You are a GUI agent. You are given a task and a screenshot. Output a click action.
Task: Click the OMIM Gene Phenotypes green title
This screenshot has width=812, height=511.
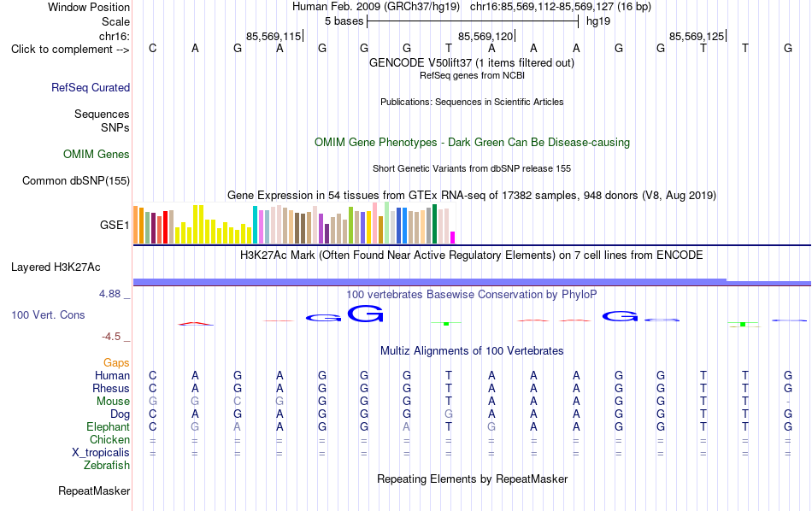[x=472, y=143]
